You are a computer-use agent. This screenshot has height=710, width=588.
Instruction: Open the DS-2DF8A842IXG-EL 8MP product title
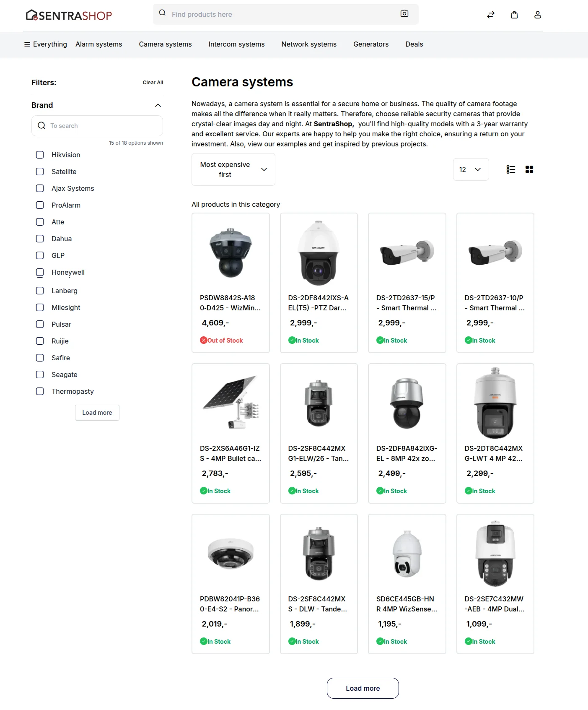(x=407, y=453)
